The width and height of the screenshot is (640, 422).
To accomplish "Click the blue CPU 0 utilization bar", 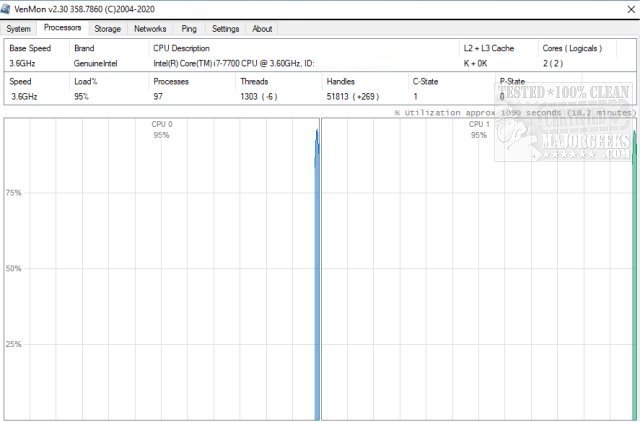I will (317, 274).
